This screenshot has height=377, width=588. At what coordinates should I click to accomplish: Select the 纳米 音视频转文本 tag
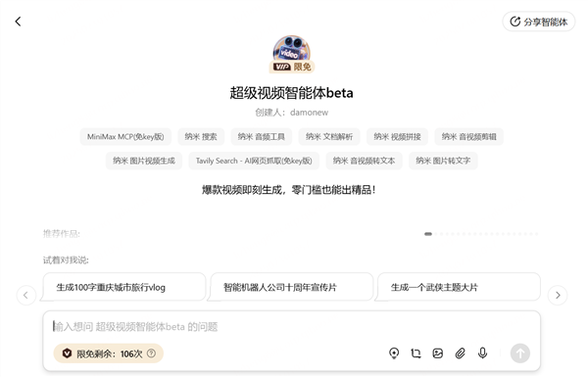tap(364, 161)
